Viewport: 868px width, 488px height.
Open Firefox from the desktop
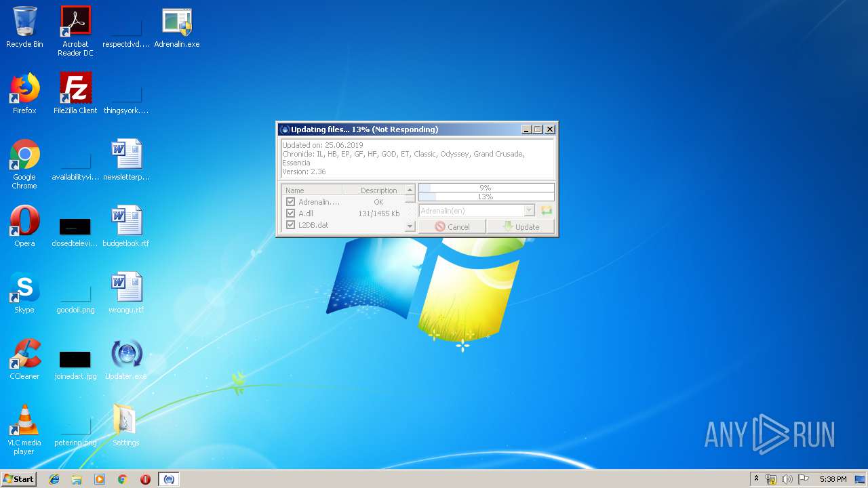(24, 94)
